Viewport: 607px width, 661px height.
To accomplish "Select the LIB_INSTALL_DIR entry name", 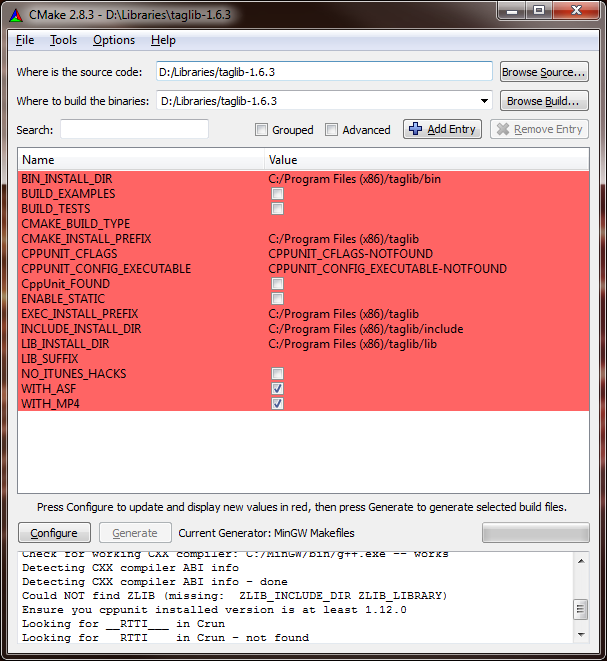I will pyautogui.click(x=65, y=344).
